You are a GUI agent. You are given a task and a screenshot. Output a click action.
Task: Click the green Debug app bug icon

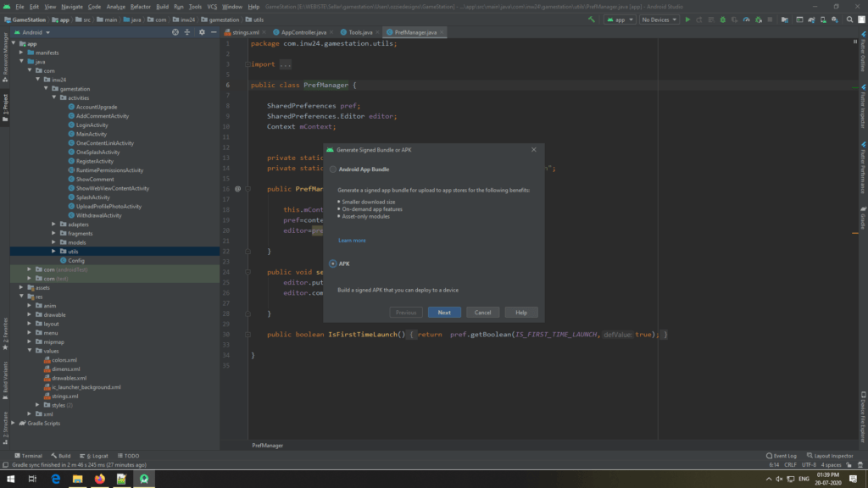coord(722,20)
